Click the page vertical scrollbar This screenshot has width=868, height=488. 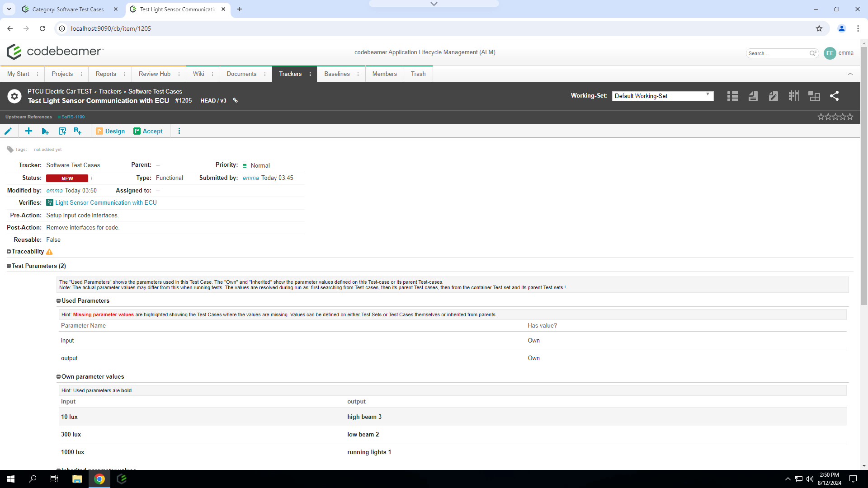click(x=864, y=176)
